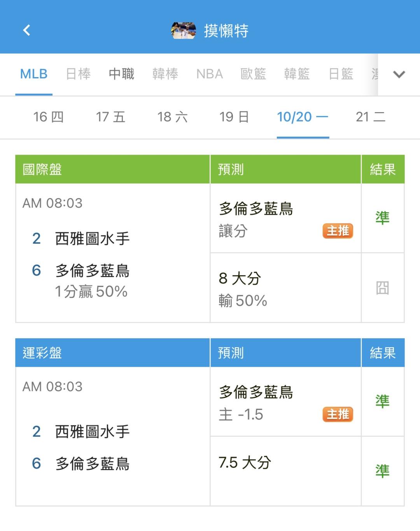Choose the 日籃 tab
420x531 pixels.
click(x=341, y=74)
